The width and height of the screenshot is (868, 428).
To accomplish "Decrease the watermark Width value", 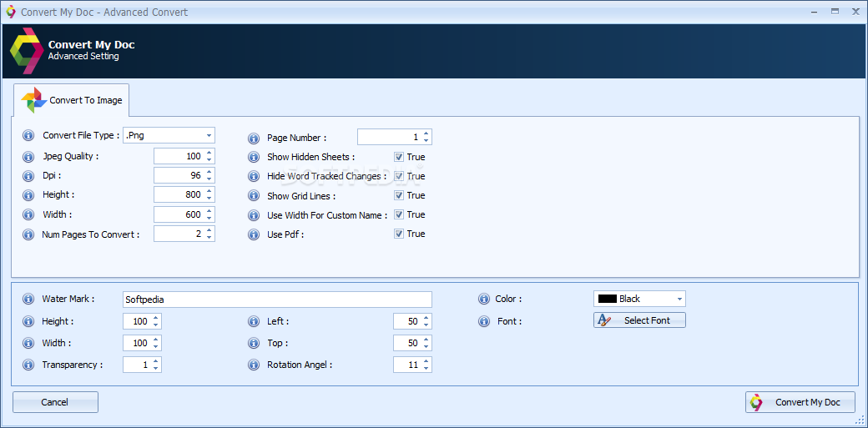I will click(x=155, y=346).
